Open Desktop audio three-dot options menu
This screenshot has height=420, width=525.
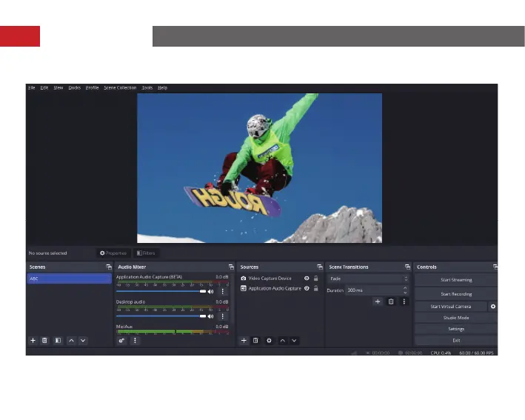[221, 316]
